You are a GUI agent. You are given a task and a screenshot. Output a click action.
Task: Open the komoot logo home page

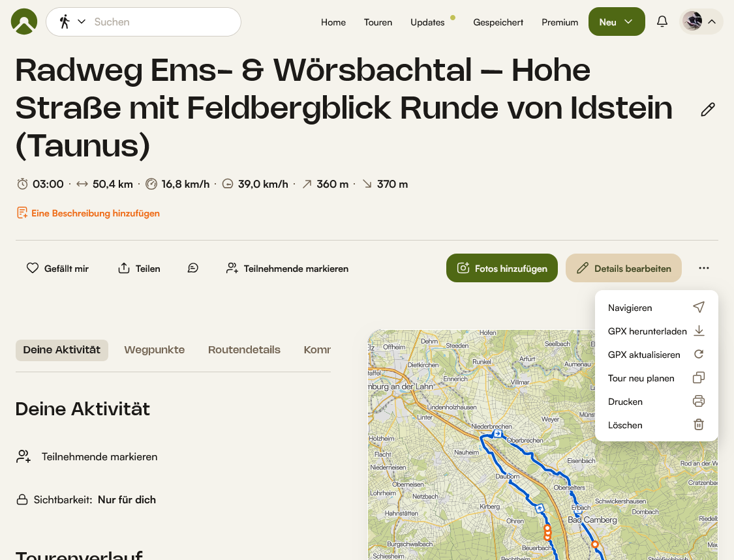(x=24, y=22)
